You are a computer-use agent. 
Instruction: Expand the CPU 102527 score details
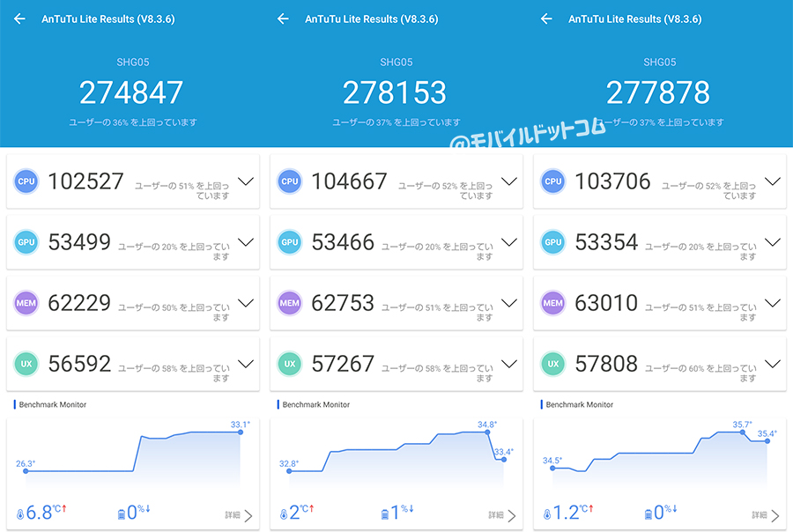click(246, 181)
